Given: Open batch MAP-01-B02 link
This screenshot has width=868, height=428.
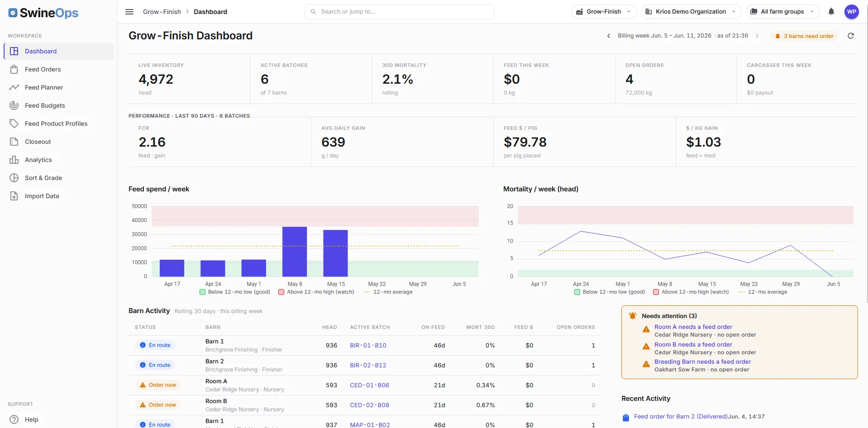Looking at the screenshot, I should point(370,425).
